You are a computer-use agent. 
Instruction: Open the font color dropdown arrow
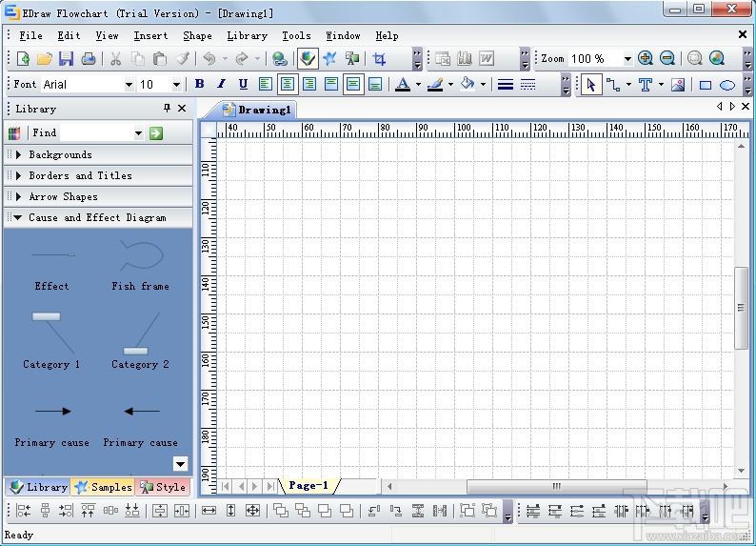418,85
